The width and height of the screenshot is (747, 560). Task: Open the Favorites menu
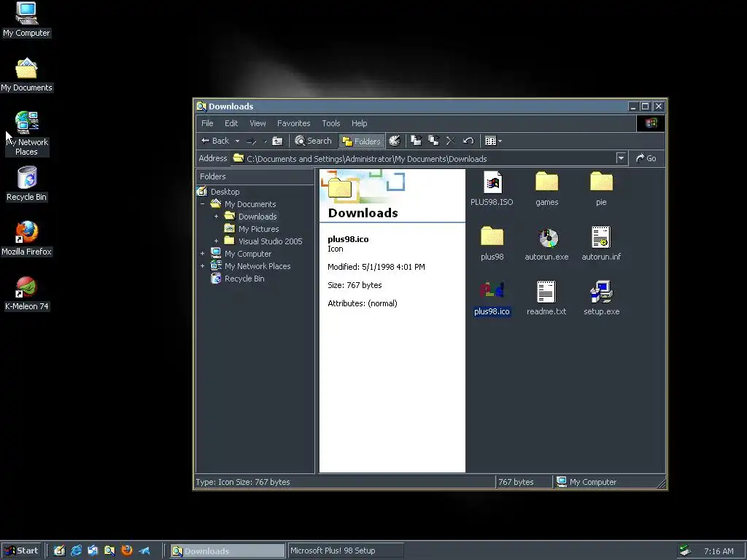click(294, 123)
